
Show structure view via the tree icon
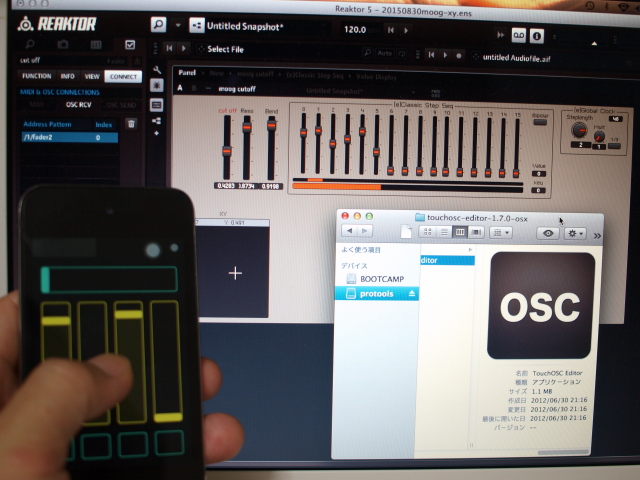156,121
